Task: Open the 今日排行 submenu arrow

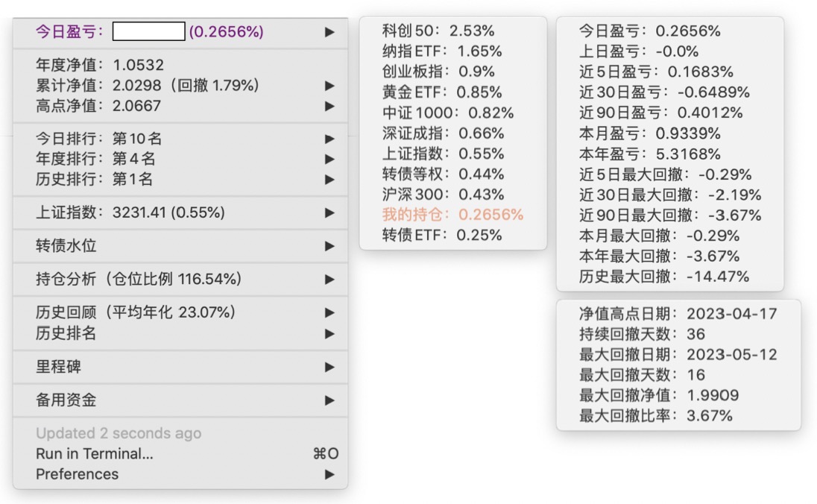Action: [x=329, y=139]
